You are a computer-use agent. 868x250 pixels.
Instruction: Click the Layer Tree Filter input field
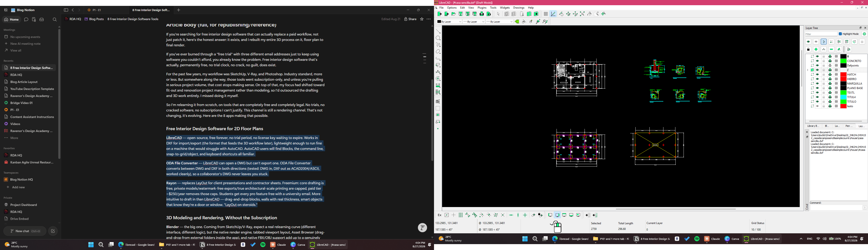(x=821, y=34)
